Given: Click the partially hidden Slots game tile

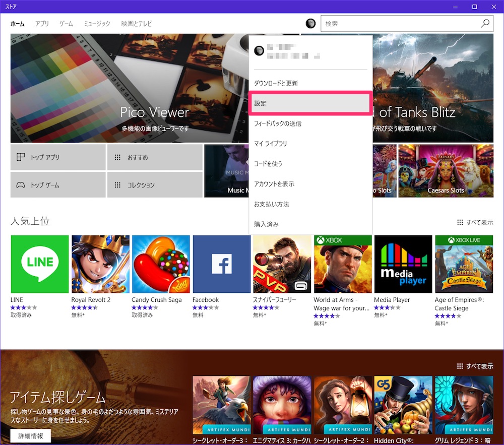Looking at the screenshot, I should point(385,171).
